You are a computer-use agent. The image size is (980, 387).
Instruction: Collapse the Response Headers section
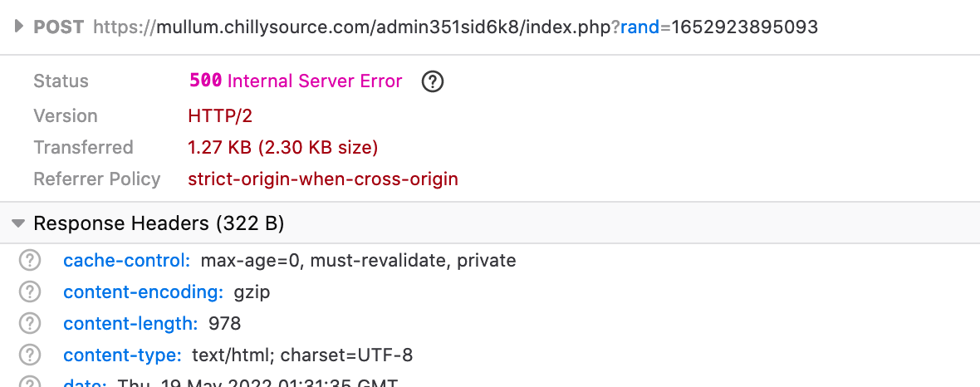click(17, 223)
